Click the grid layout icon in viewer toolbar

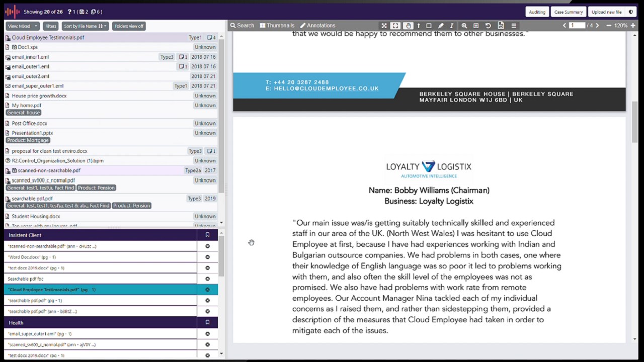point(476,26)
